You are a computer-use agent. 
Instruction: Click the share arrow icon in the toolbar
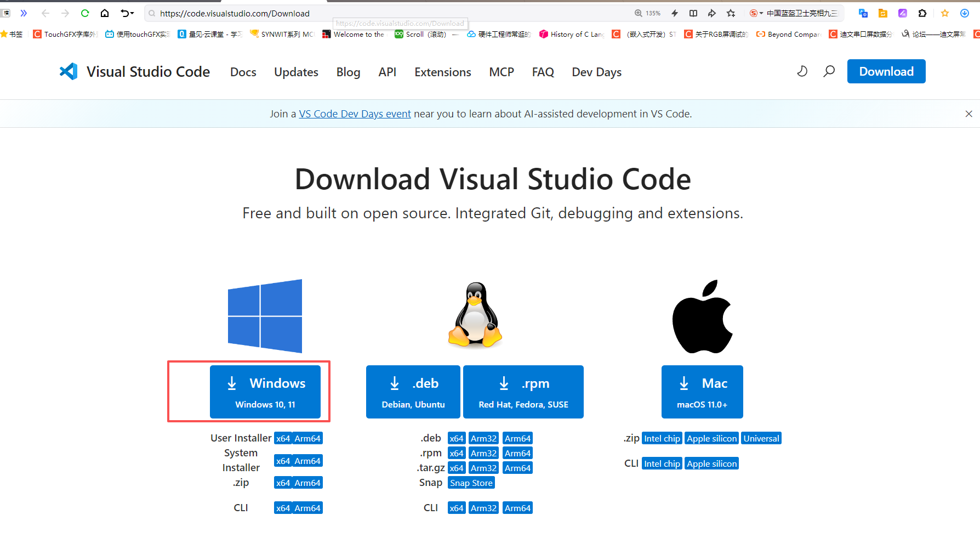click(711, 13)
